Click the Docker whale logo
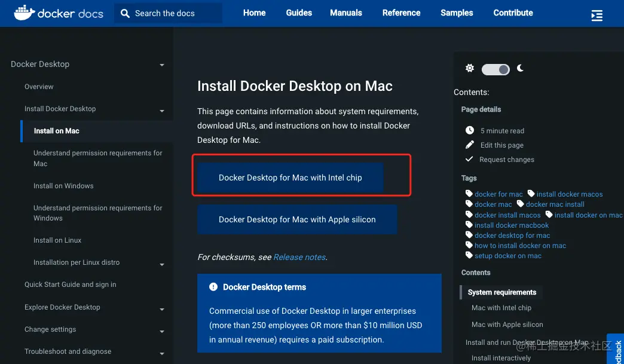Viewport: 624px width, 364px height. [x=25, y=13]
